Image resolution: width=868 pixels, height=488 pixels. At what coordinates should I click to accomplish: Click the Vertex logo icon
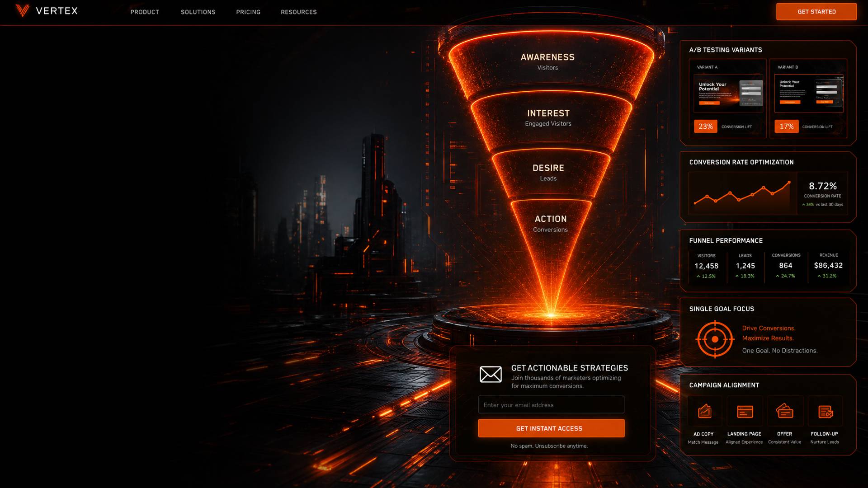point(22,10)
